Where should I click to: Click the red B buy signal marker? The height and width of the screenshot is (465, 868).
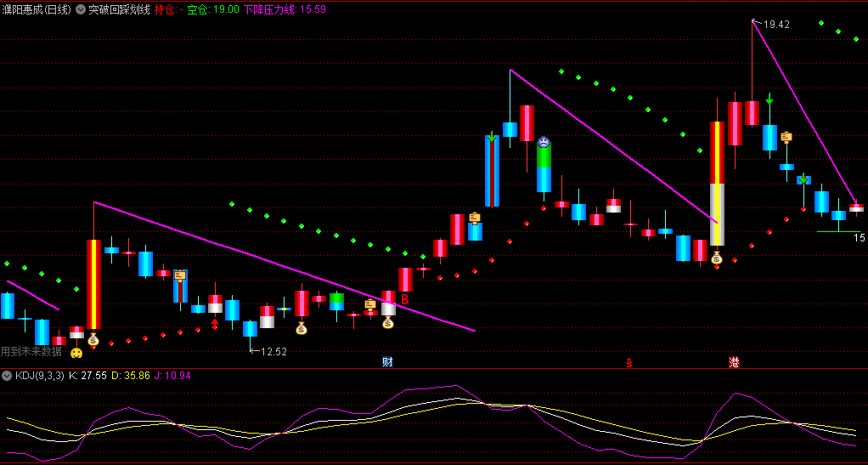pos(404,300)
